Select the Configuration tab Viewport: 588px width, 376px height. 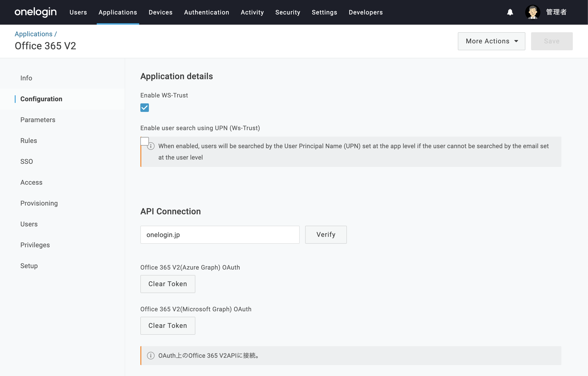coord(41,99)
